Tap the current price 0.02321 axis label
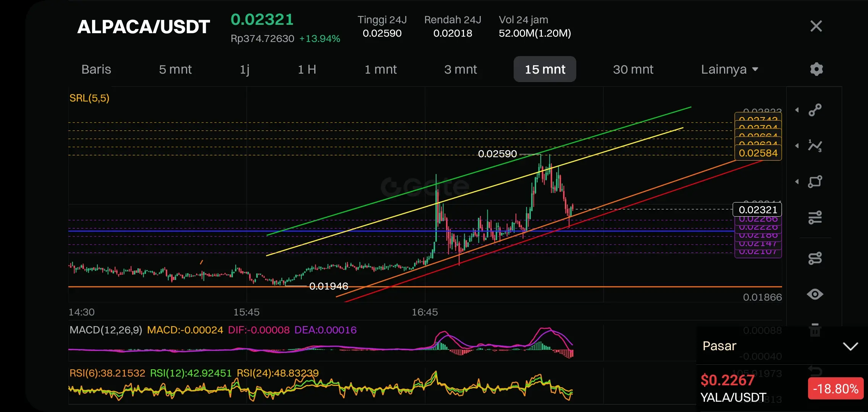This screenshot has width=868, height=412. pyautogui.click(x=757, y=209)
